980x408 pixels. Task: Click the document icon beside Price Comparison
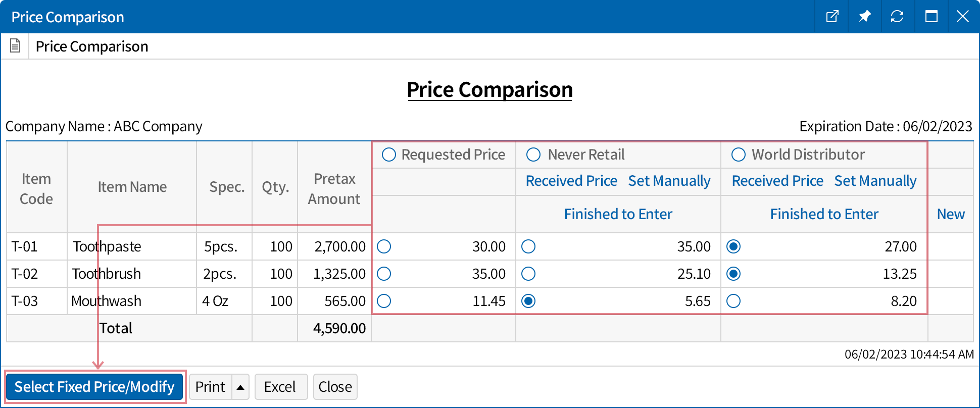click(x=16, y=46)
